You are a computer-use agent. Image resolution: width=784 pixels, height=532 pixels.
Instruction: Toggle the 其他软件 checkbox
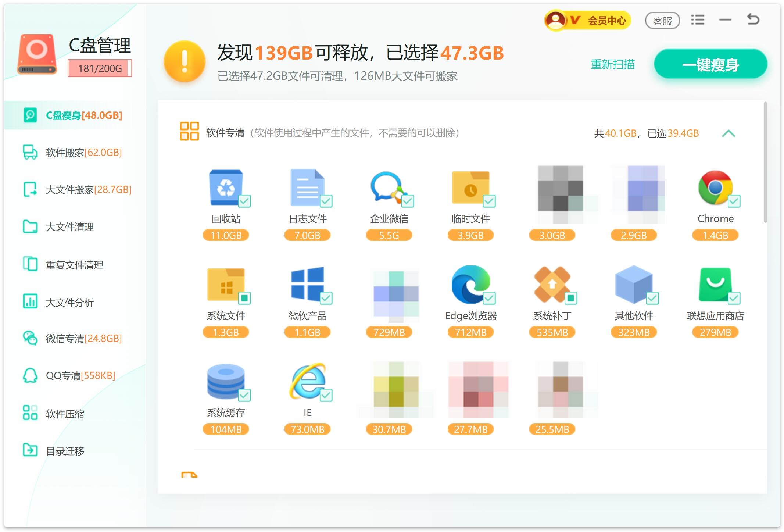coord(653,298)
